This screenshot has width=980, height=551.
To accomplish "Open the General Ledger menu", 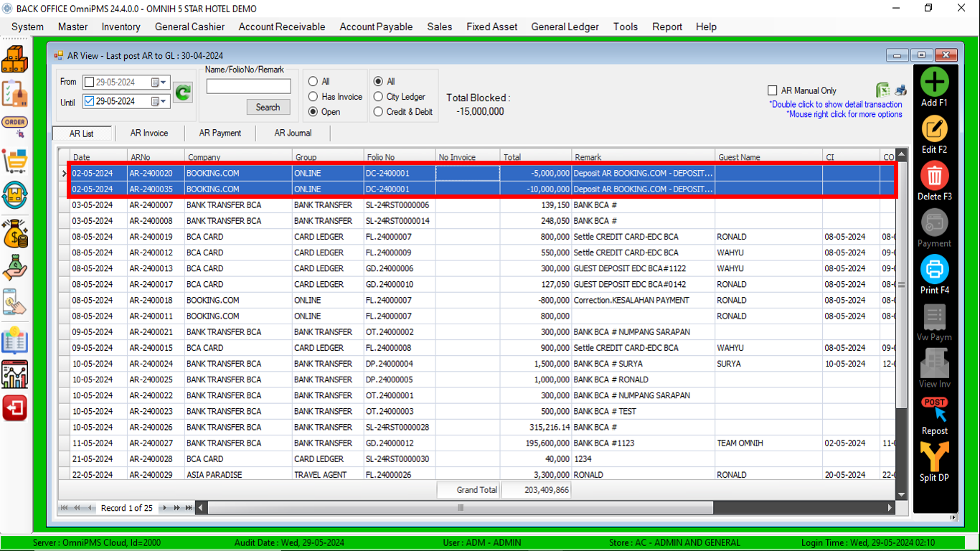I will [x=565, y=27].
